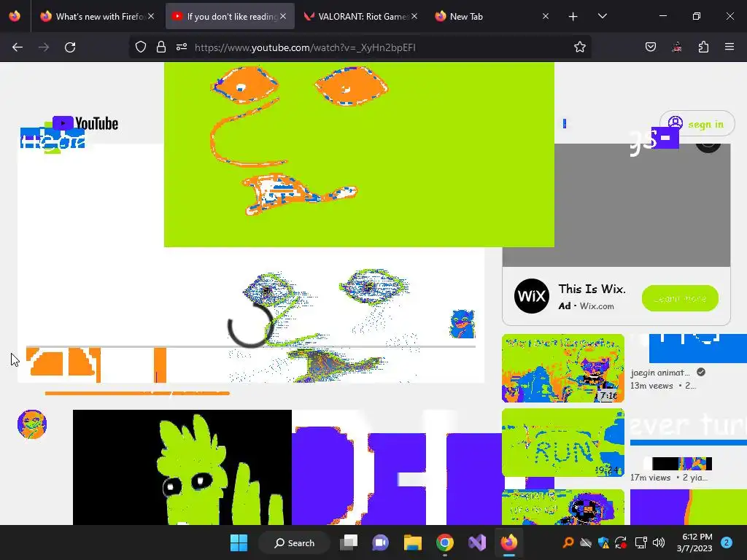The width and height of the screenshot is (747, 560).
Task: Open Wix.com ad link
Action: click(597, 306)
